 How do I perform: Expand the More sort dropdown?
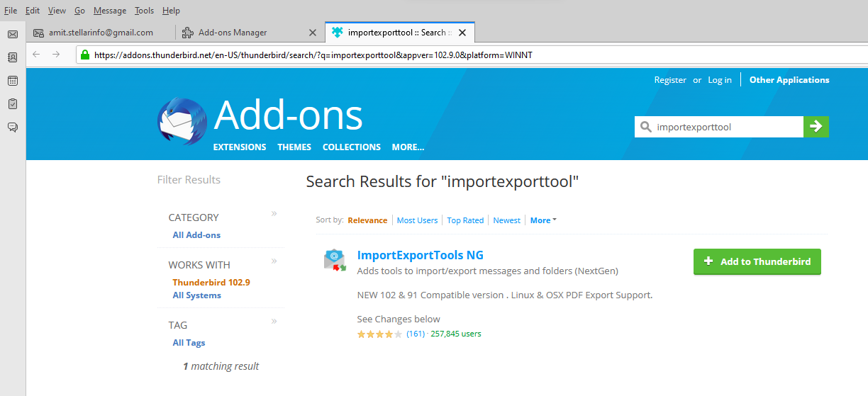coord(543,220)
